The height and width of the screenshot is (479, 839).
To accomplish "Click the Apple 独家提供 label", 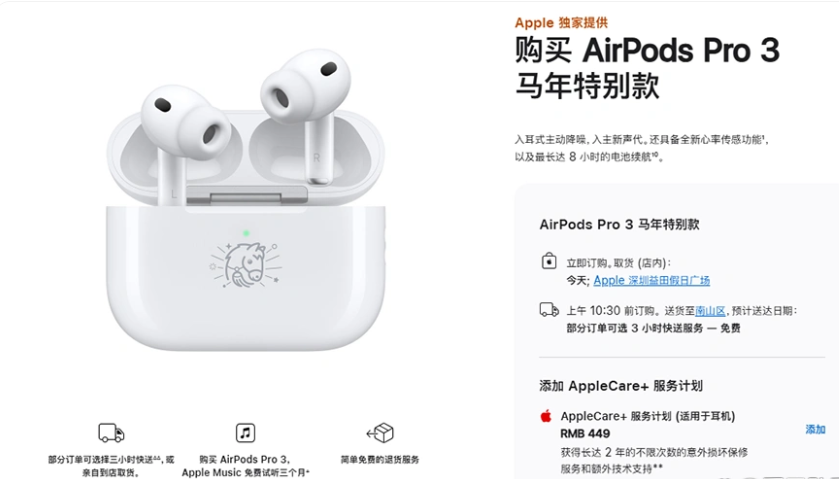I will [561, 22].
